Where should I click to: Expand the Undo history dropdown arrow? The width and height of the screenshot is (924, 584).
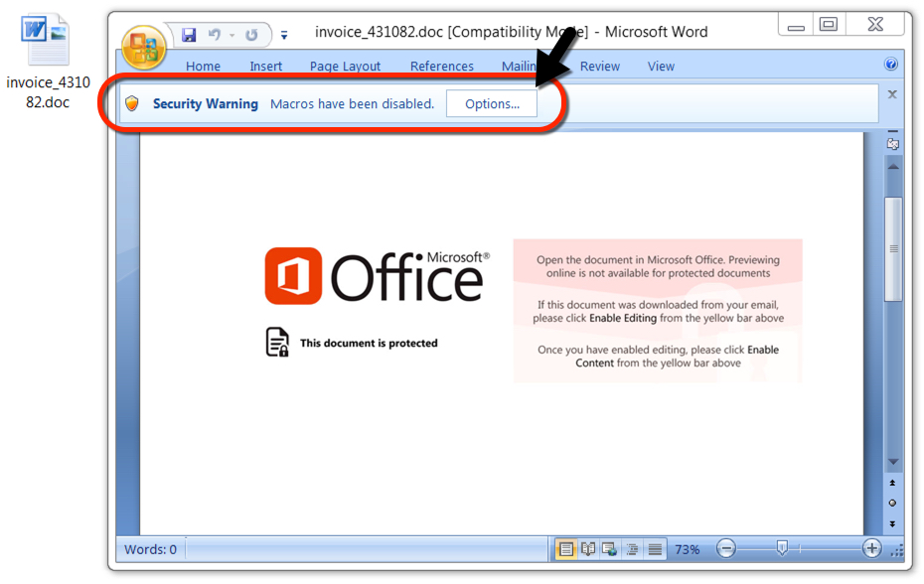232,36
